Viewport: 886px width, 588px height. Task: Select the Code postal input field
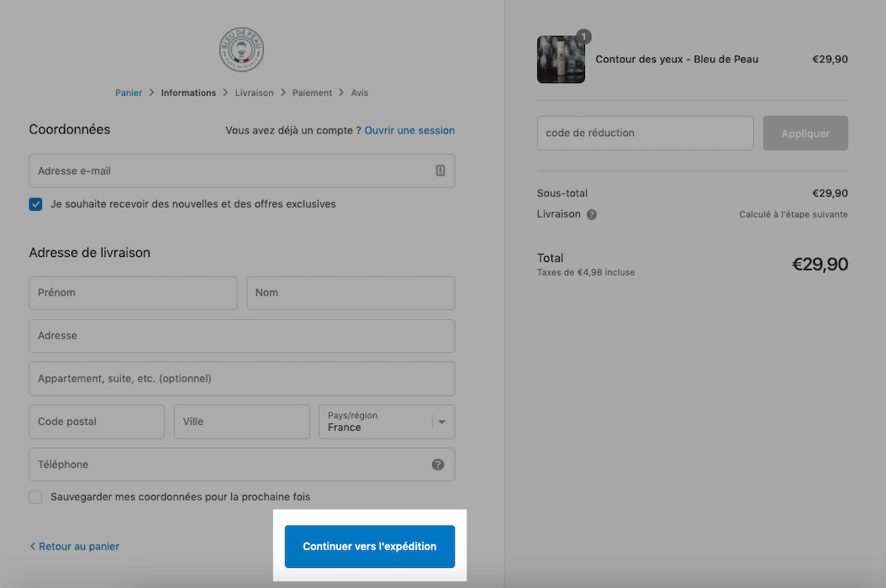(97, 422)
